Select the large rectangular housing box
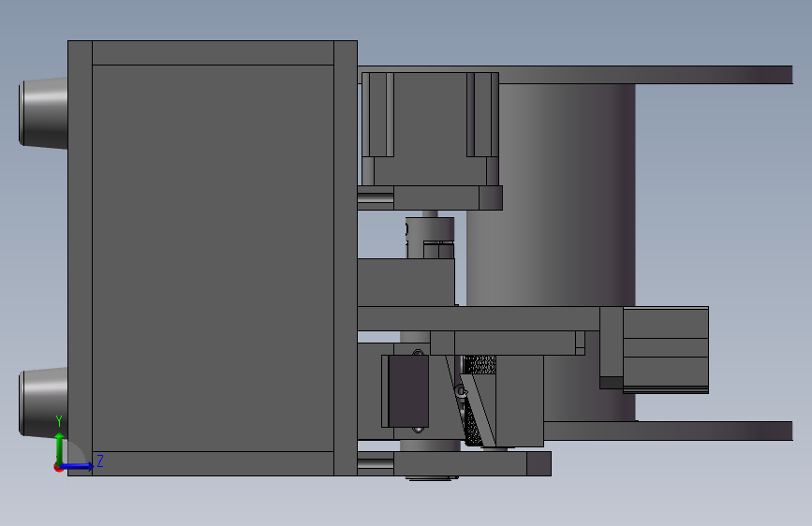 [213, 257]
